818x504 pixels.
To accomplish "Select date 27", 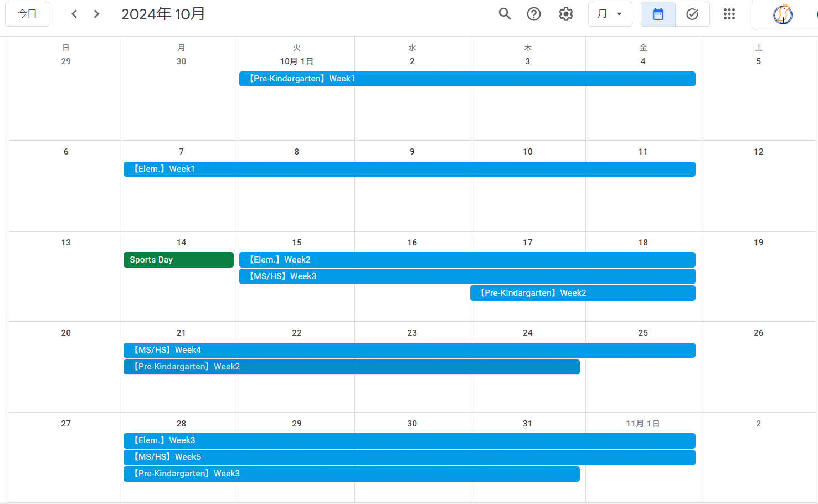I will [66, 424].
